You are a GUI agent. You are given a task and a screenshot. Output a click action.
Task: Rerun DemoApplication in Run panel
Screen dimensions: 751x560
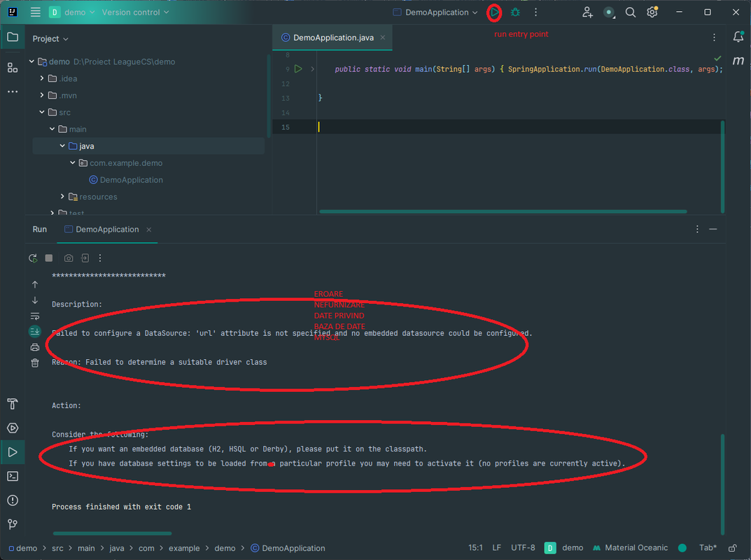(33, 258)
